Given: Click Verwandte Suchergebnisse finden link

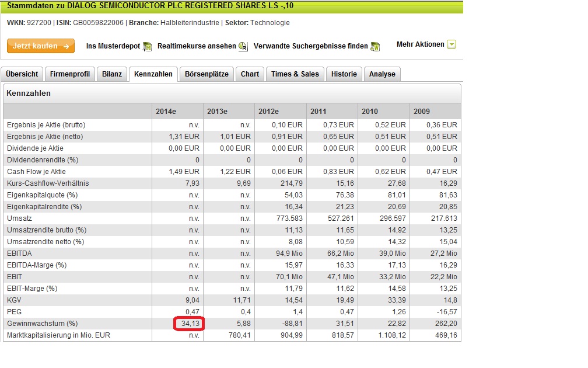Looking at the screenshot, I should click(311, 46).
